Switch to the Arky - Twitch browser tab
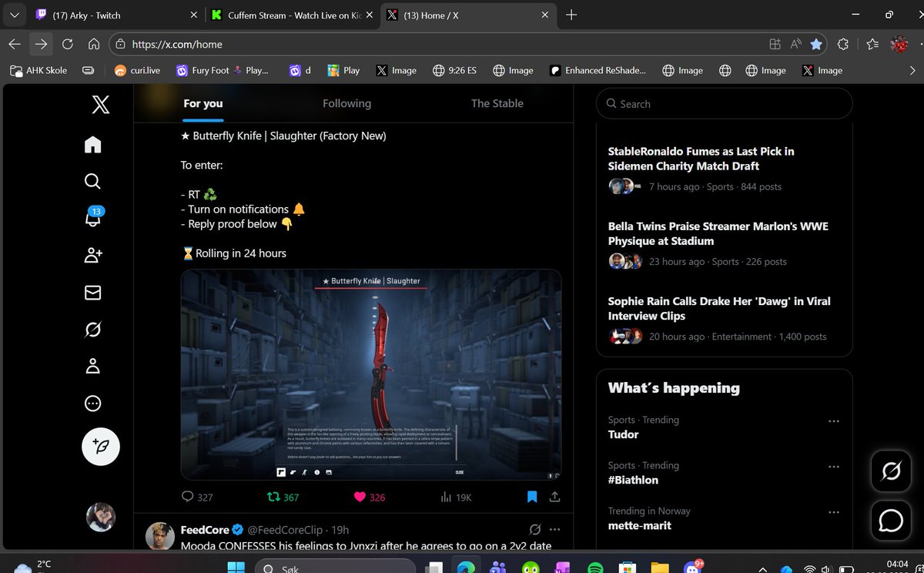The width and height of the screenshot is (924, 573). tap(115, 15)
